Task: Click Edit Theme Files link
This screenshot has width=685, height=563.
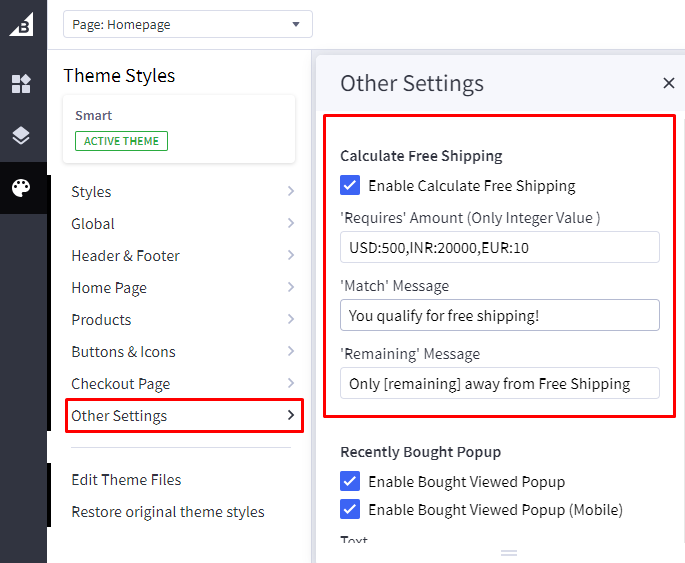Action: (126, 480)
